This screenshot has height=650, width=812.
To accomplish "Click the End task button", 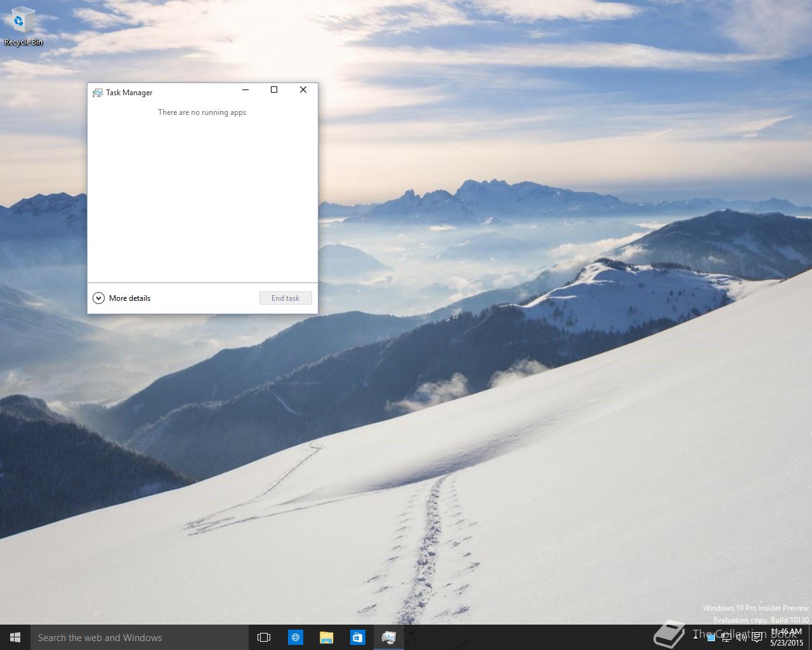I will pos(285,298).
